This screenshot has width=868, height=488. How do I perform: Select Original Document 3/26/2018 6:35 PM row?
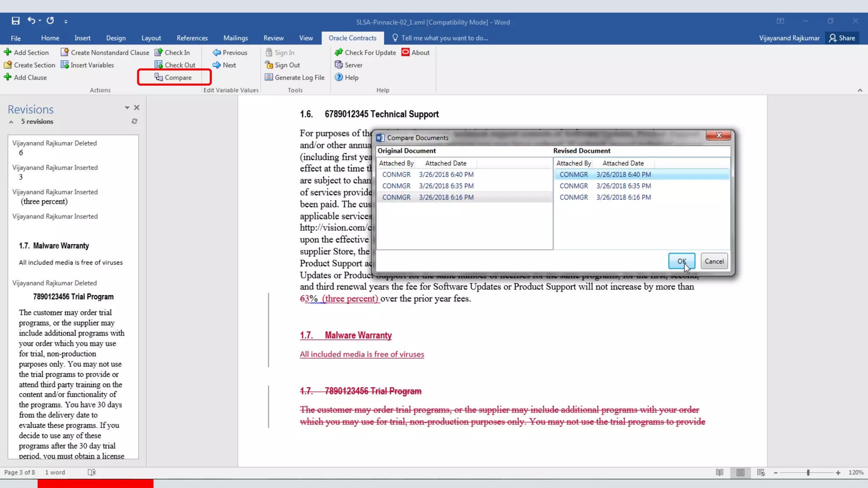coord(465,186)
